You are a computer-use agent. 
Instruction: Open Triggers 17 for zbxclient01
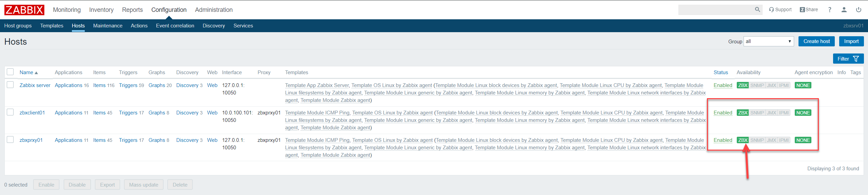coord(128,113)
